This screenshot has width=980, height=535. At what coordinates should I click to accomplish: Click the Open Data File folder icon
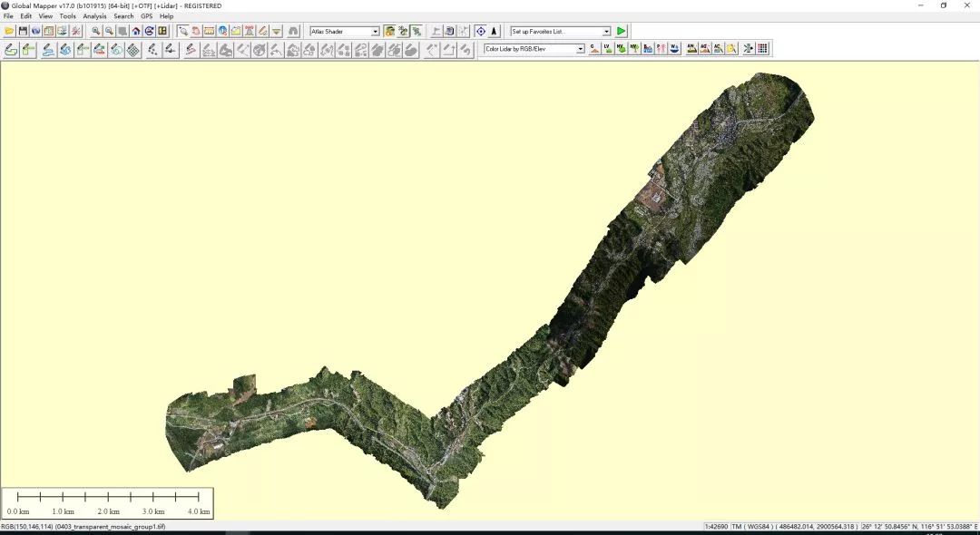click(x=10, y=31)
